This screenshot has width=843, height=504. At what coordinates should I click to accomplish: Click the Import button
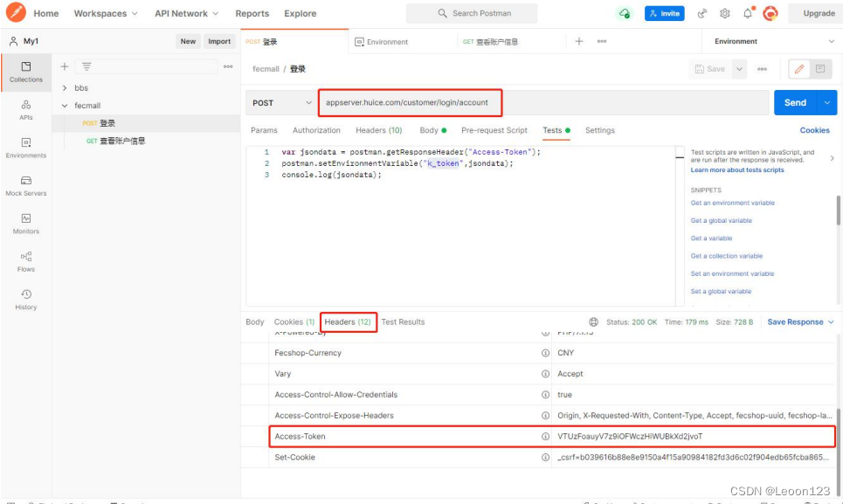(x=219, y=41)
